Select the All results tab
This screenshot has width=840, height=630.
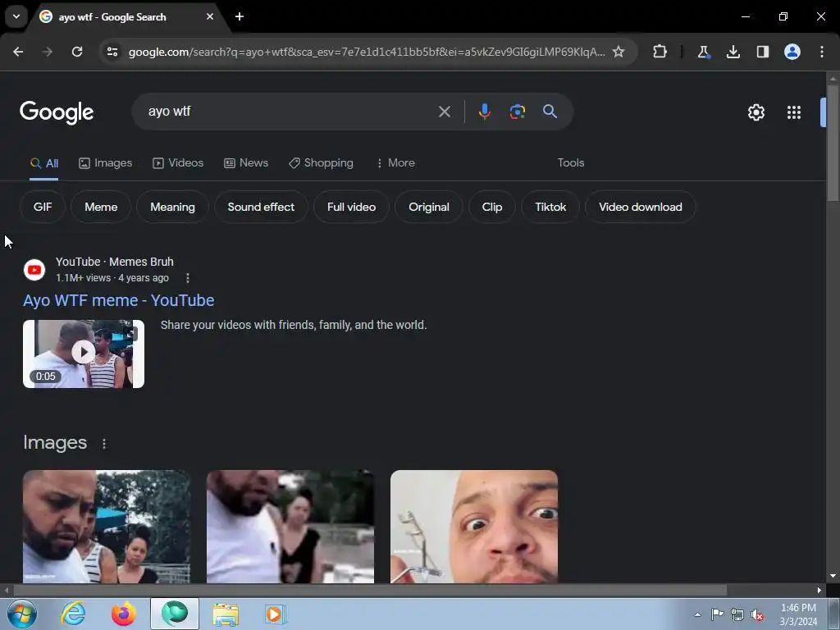(x=44, y=163)
